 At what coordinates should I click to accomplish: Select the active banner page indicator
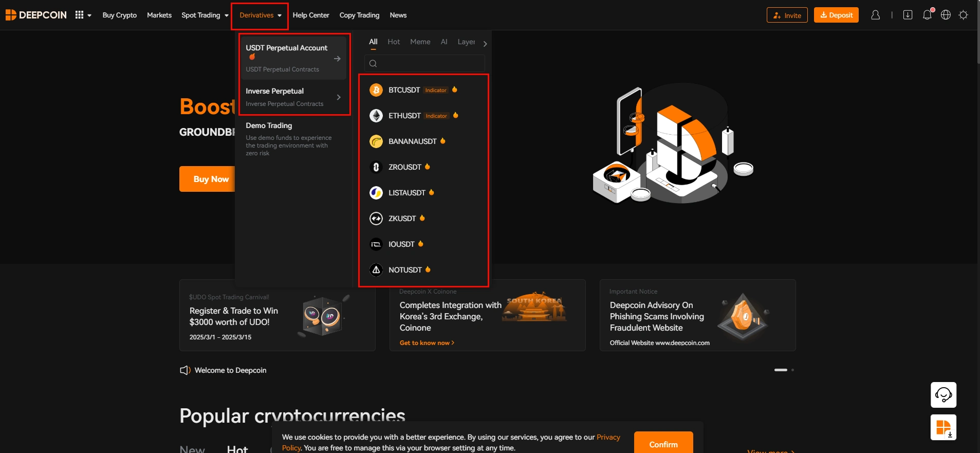click(x=781, y=370)
